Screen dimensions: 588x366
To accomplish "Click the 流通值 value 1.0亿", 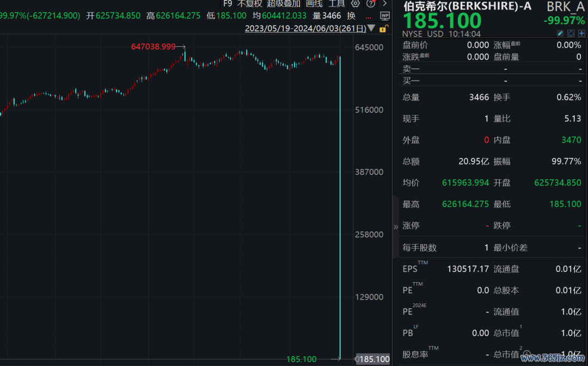I will click(x=571, y=312).
